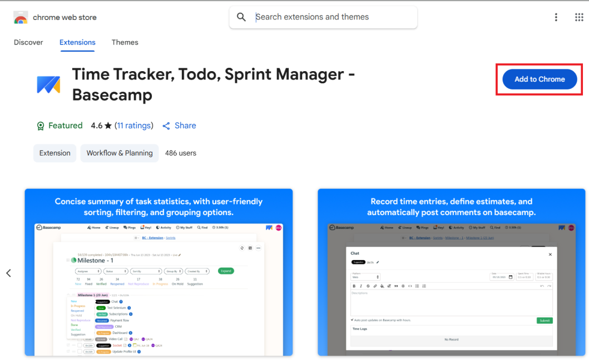
Task: Click the green Featured badge icon
Action: [x=41, y=126]
